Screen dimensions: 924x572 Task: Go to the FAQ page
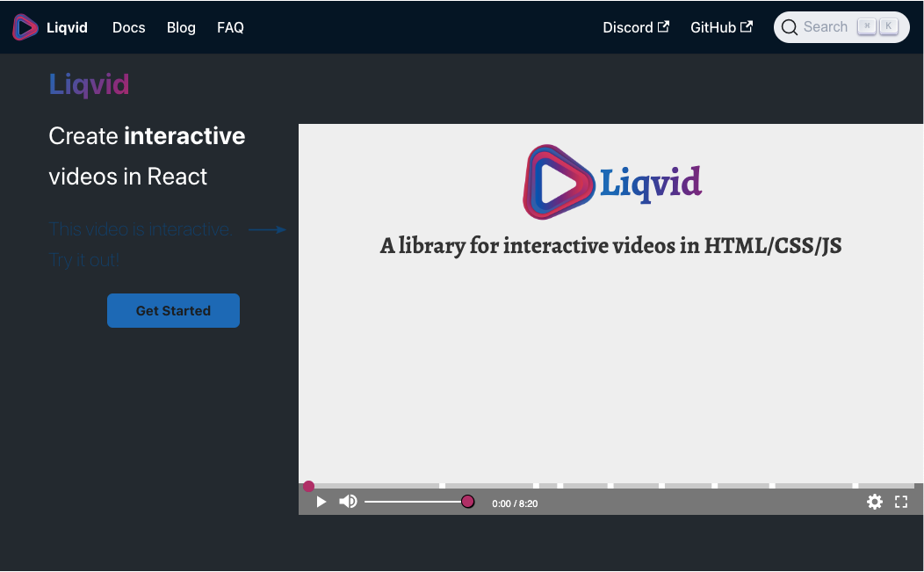[x=230, y=28]
